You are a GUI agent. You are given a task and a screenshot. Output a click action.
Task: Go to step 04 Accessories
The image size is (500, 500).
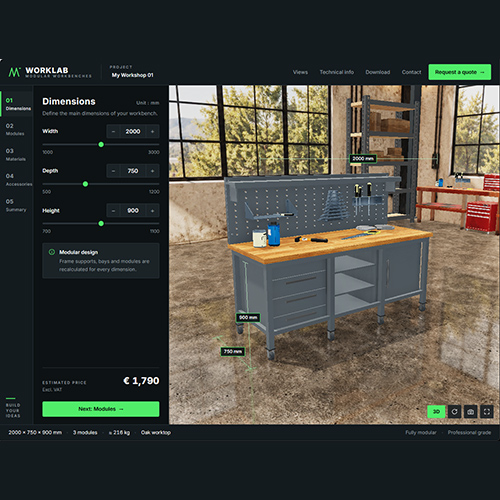pyautogui.click(x=17, y=180)
